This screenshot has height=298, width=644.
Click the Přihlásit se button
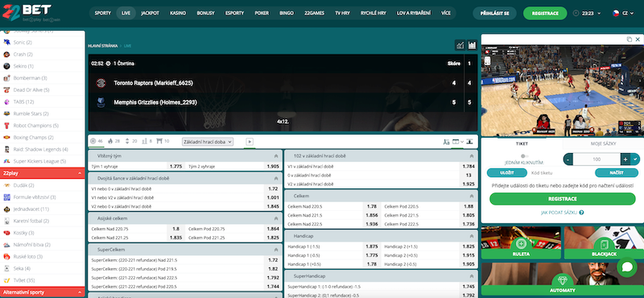pos(494,13)
